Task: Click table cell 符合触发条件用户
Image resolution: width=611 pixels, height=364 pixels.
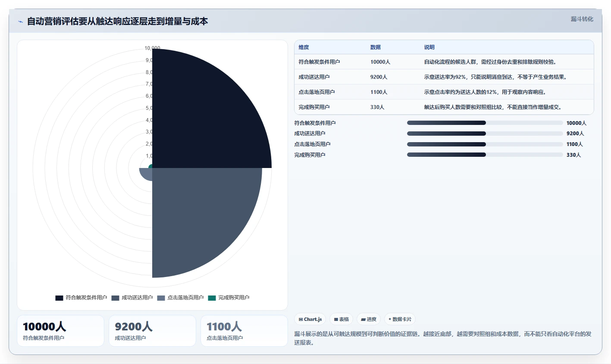Action: point(319,62)
